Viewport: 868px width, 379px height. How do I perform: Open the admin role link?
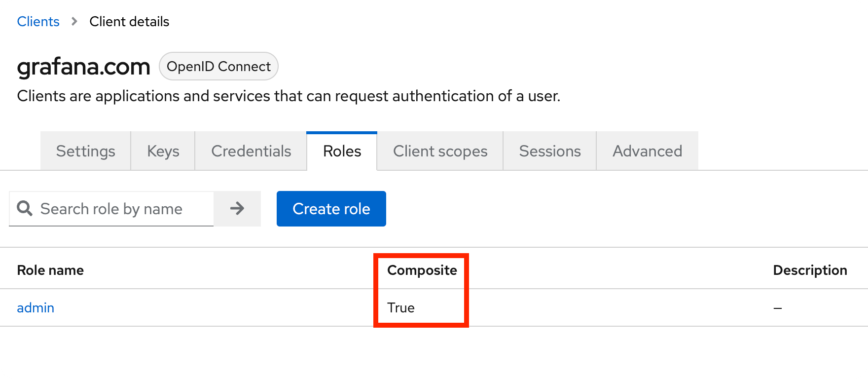[x=36, y=307]
